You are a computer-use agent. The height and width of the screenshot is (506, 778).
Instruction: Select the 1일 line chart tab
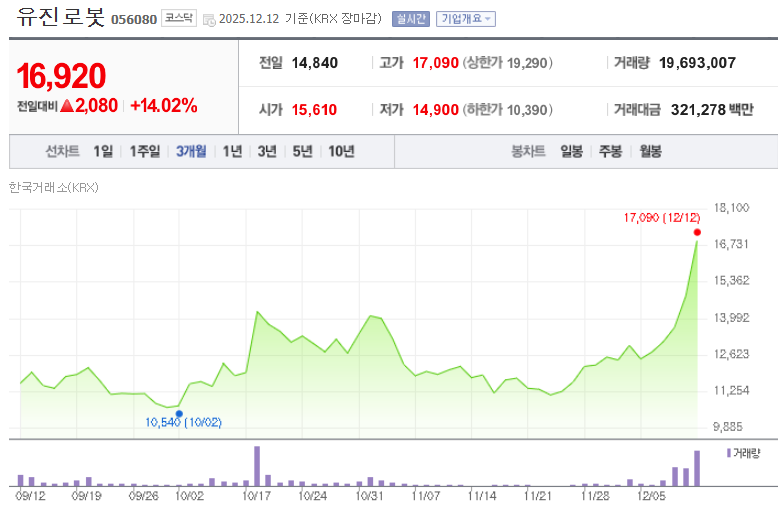pyautogui.click(x=103, y=151)
